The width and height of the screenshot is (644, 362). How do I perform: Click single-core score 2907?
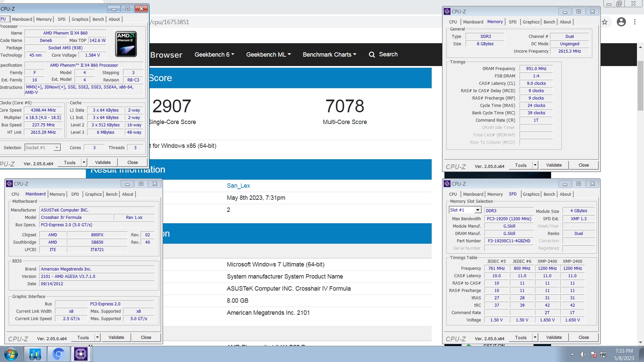[x=172, y=106]
